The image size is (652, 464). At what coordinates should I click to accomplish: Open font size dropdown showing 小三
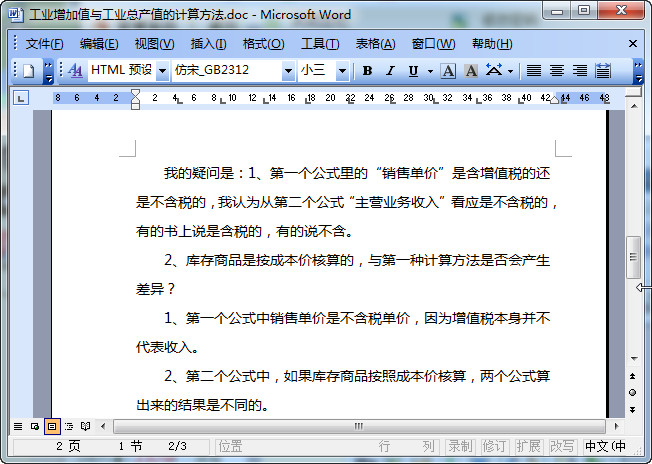click(342, 71)
